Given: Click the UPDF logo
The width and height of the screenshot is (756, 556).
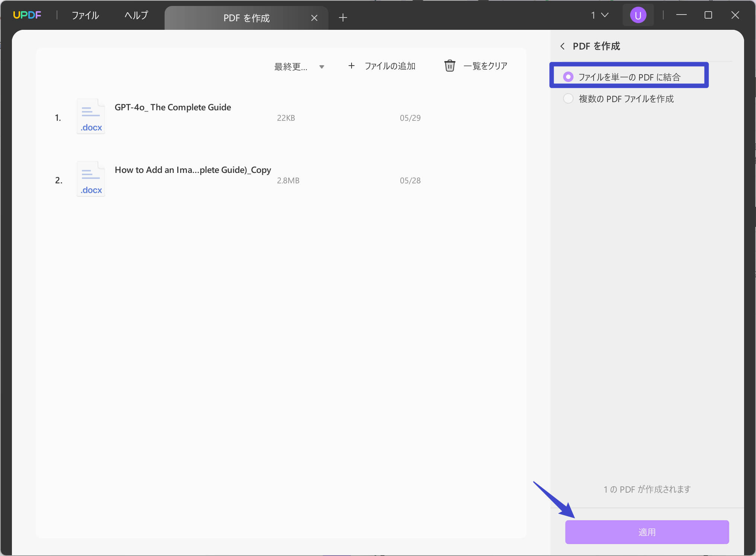Looking at the screenshot, I should tap(27, 15).
